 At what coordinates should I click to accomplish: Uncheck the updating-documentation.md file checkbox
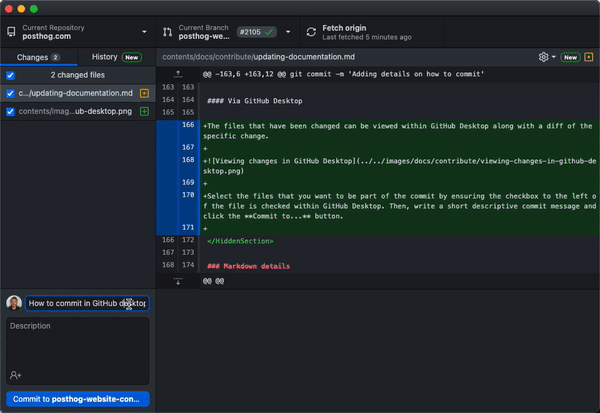pyautogui.click(x=10, y=93)
